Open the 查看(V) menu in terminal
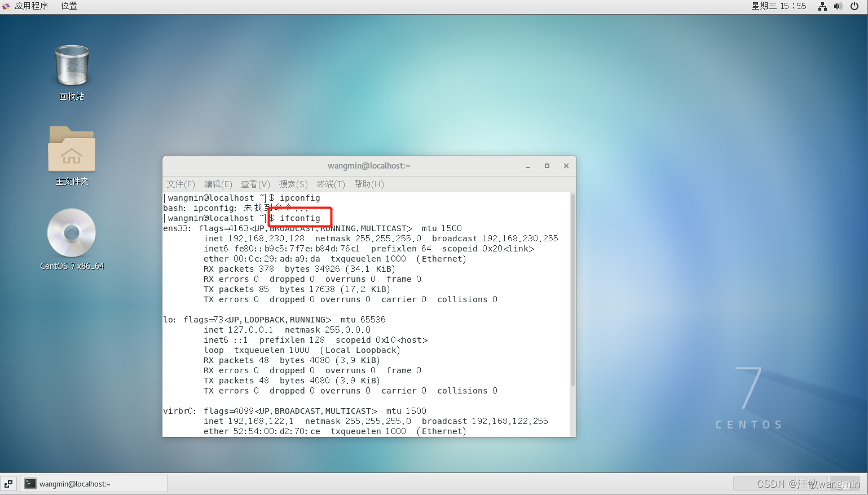This screenshot has height=495, width=868. coord(255,184)
